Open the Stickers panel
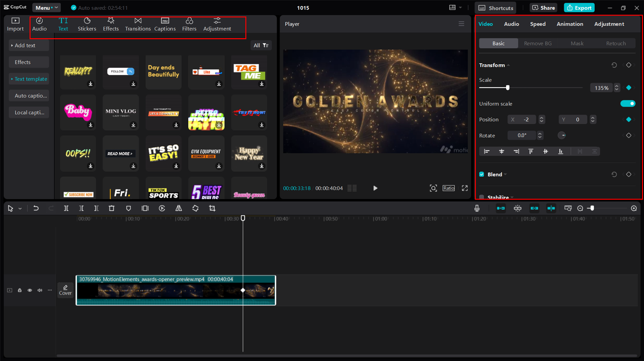This screenshot has width=644, height=361. click(x=87, y=24)
